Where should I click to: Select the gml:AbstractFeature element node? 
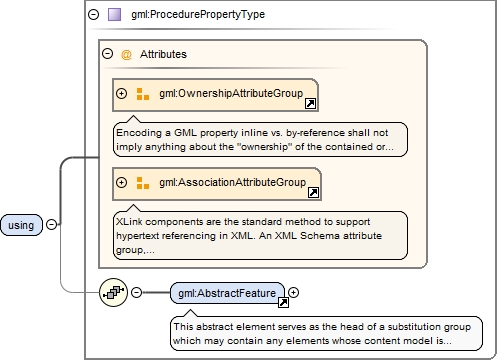227,293
